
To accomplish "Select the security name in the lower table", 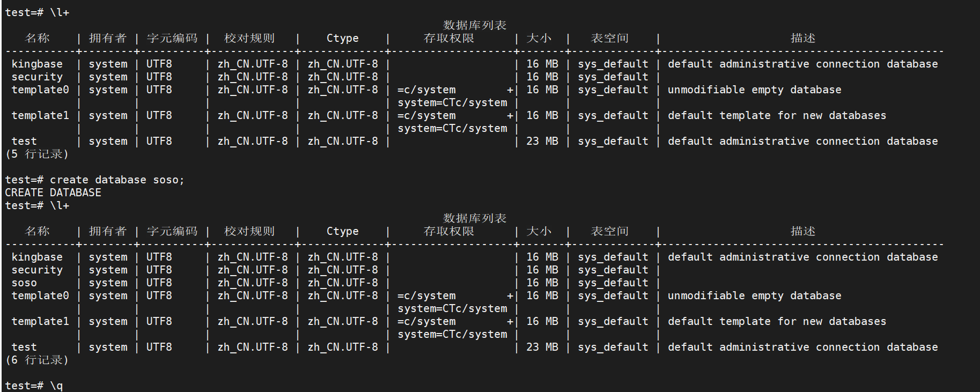I will click(37, 270).
